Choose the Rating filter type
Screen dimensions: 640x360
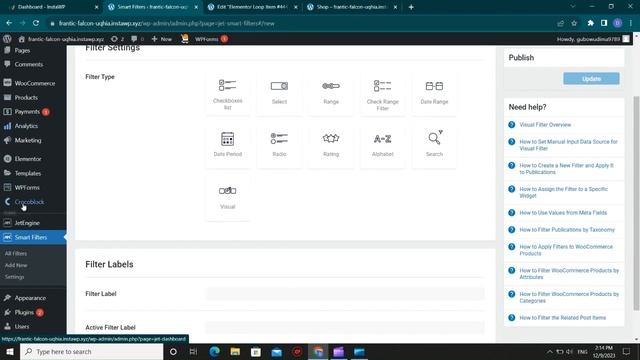click(x=331, y=147)
